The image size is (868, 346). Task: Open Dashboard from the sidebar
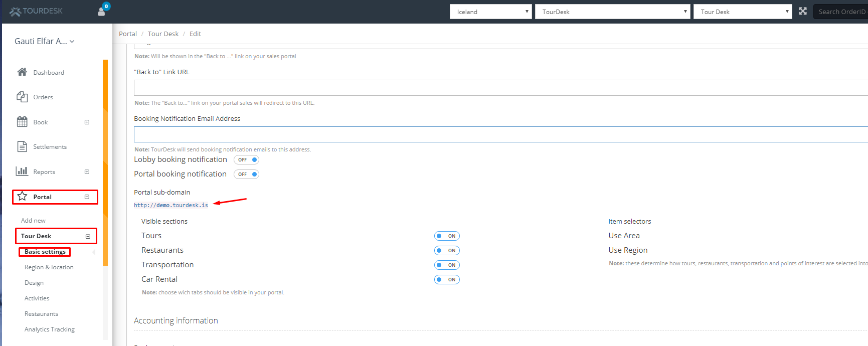49,73
